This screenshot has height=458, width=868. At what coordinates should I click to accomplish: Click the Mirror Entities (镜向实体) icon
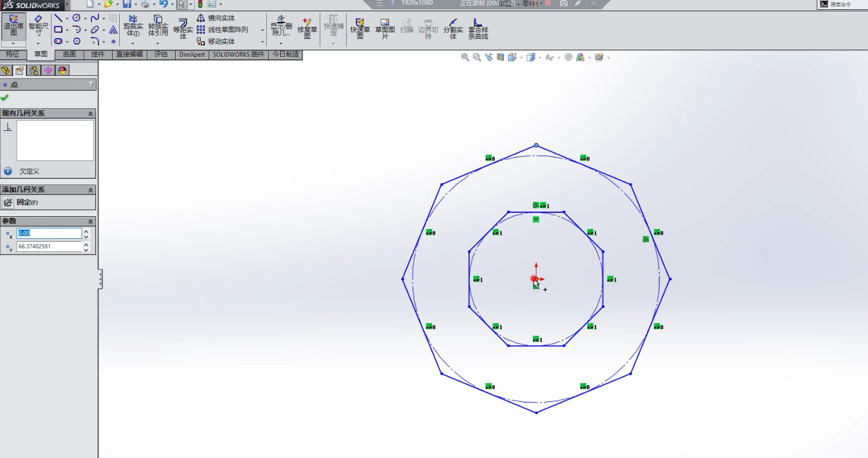201,18
